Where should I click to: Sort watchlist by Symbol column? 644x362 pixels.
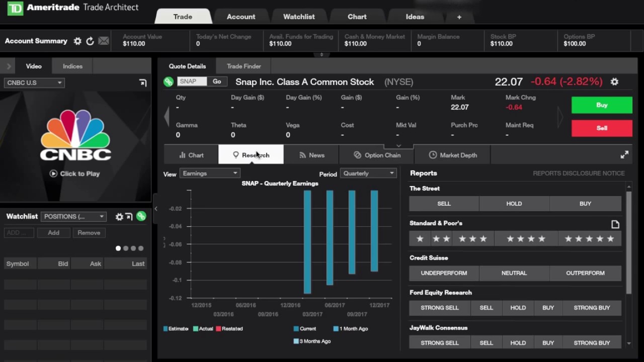point(20,264)
